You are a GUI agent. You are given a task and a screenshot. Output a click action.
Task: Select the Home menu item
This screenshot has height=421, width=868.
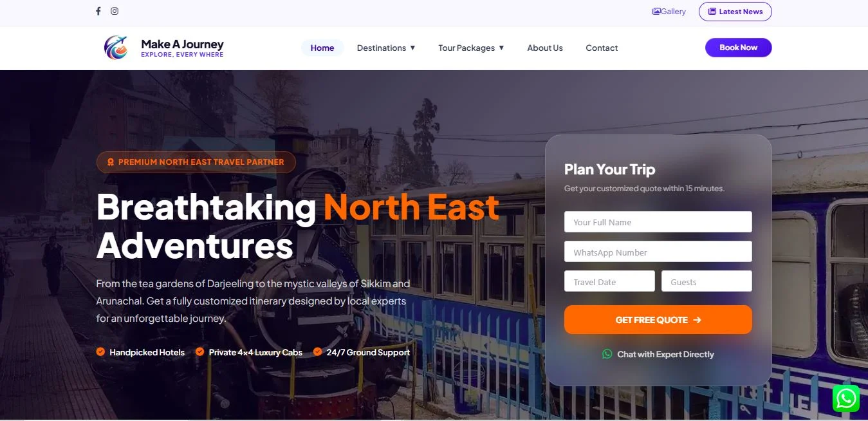[322, 48]
